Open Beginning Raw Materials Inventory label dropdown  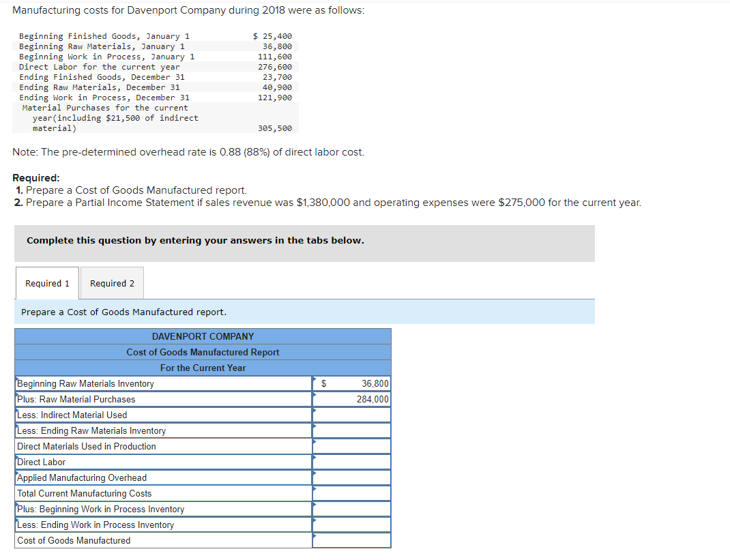[x=164, y=383]
